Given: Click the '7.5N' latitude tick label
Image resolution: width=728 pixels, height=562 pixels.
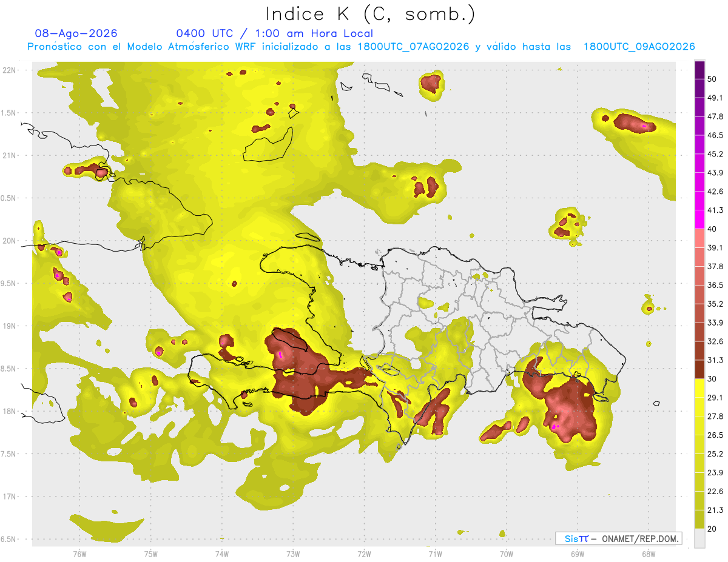Looking at the screenshot, I should point(9,453).
